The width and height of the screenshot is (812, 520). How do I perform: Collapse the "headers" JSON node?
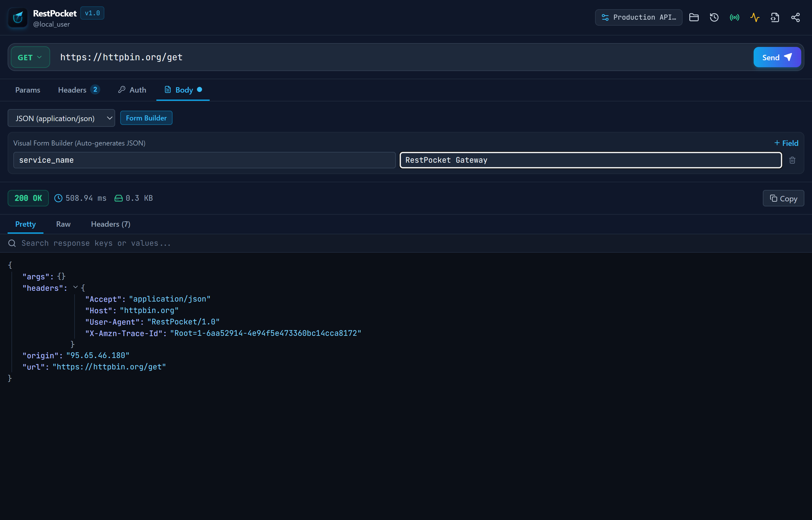click(x=75, y=287)
